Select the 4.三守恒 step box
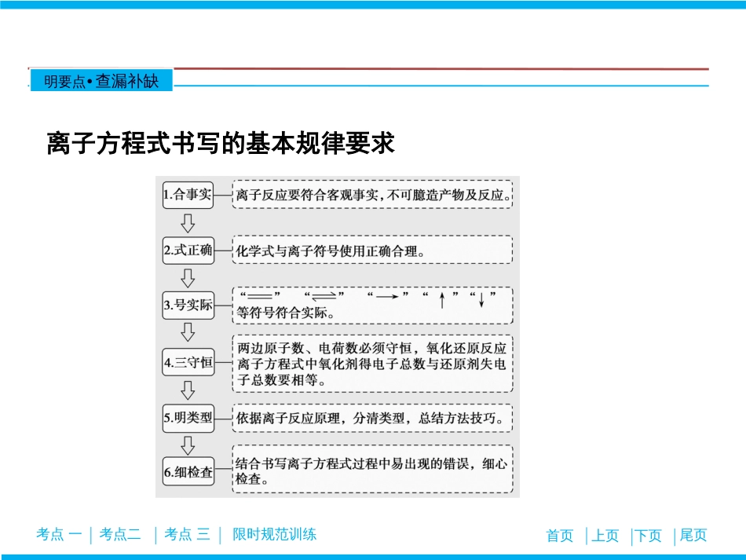The image size is (746, 560). click(188, 363)
